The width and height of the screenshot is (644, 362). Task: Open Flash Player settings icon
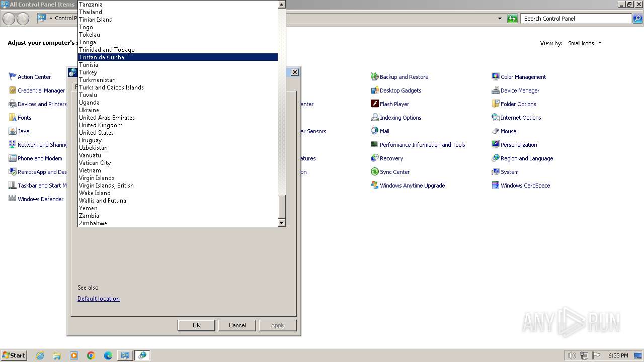[375, 104]
